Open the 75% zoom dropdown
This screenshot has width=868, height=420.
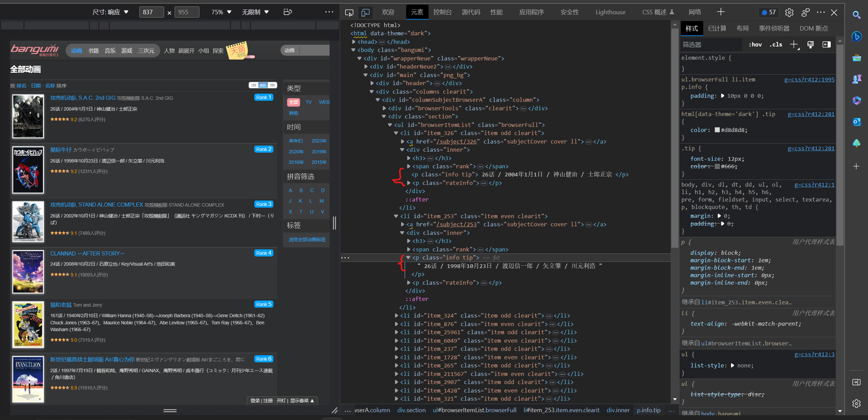coord(221,12)
